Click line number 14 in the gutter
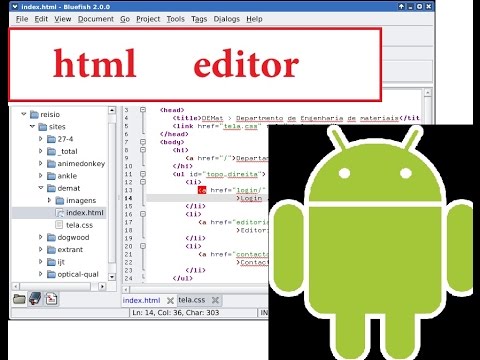Viewport: 480px width, 360px height. 128,198
